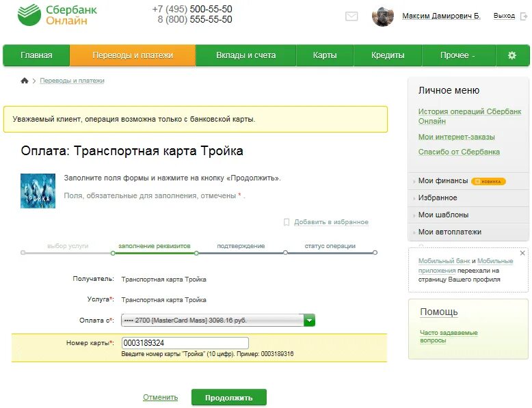Expand the Мои шаблоны section

tap(443, 215)
